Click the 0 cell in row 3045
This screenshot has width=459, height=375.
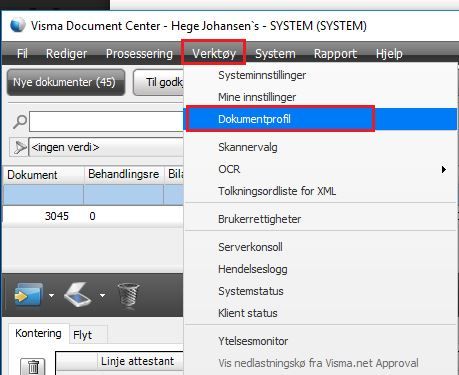pos(123,216)
